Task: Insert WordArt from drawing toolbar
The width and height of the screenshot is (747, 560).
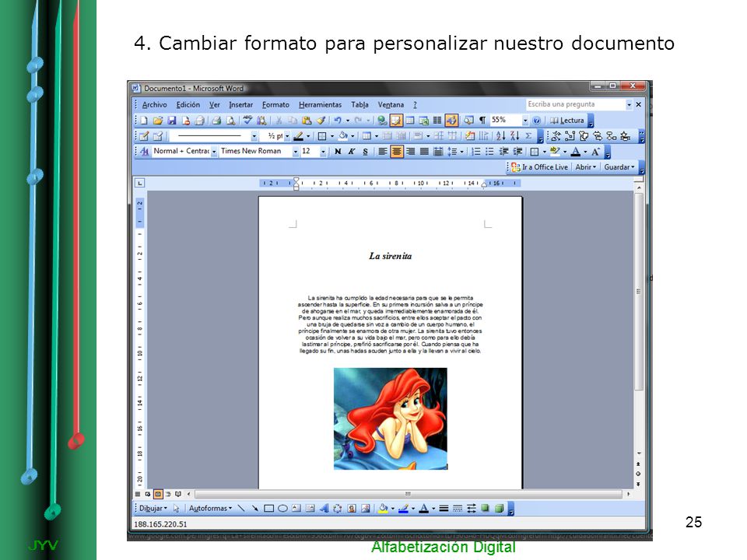Action: [x=324, y=509]
